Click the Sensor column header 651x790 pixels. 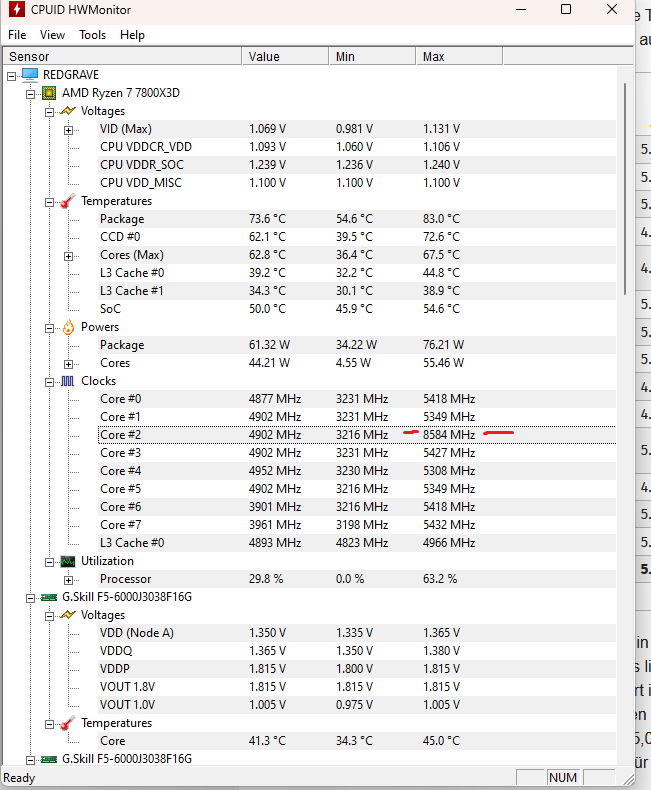click(122, 56)
